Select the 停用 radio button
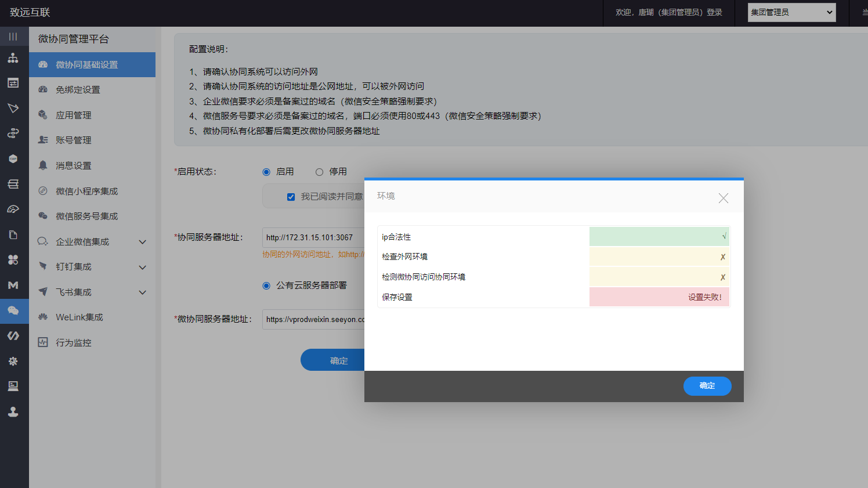Image resolution: width=868 pixels, height=488 pixels. click(319, 172)
